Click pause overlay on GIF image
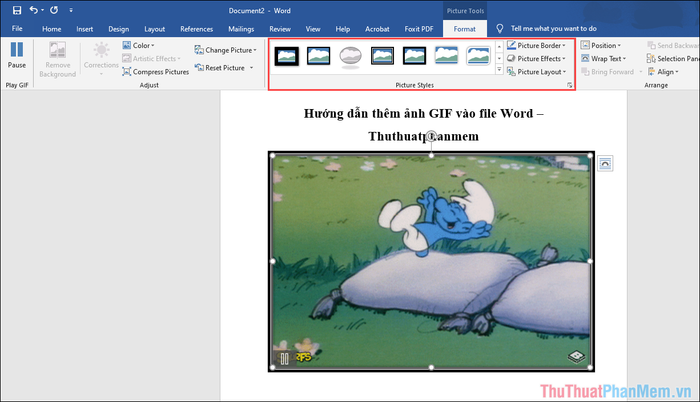This screenshot has width=700, height=402. pos(284,358)
